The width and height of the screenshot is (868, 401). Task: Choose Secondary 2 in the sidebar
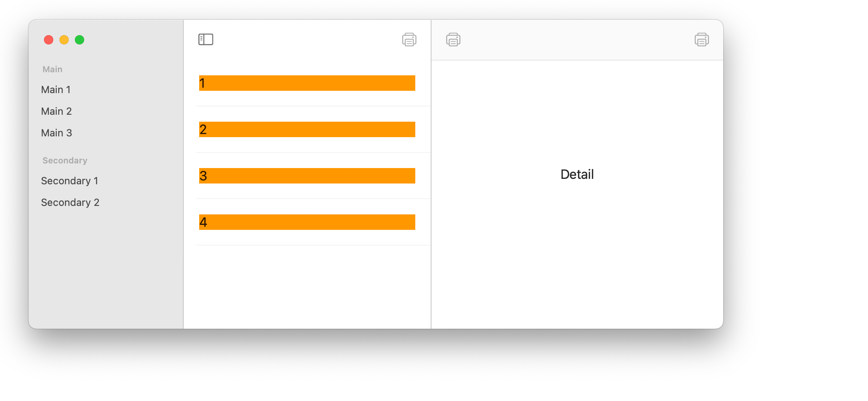70,202
